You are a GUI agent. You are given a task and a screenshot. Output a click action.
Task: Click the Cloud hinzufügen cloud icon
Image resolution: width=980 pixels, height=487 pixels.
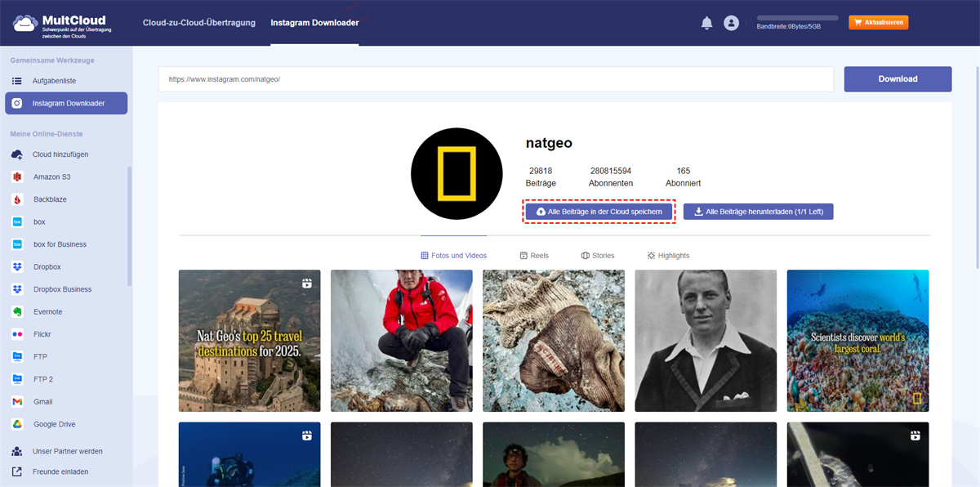pos(17,154)
